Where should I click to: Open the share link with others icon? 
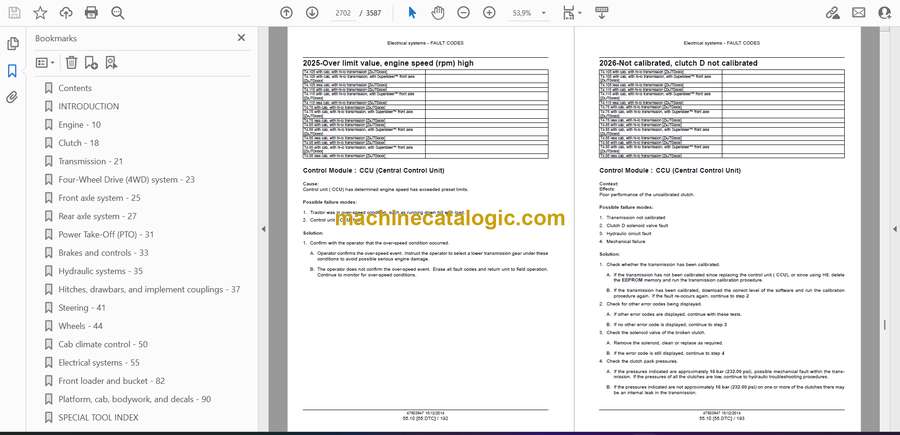point(833,13)
